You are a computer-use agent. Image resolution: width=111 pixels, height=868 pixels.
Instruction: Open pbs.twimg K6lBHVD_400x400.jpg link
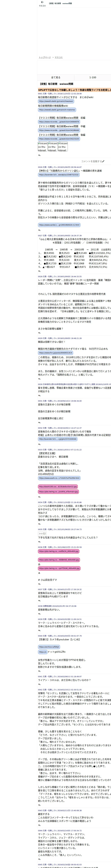59,560
